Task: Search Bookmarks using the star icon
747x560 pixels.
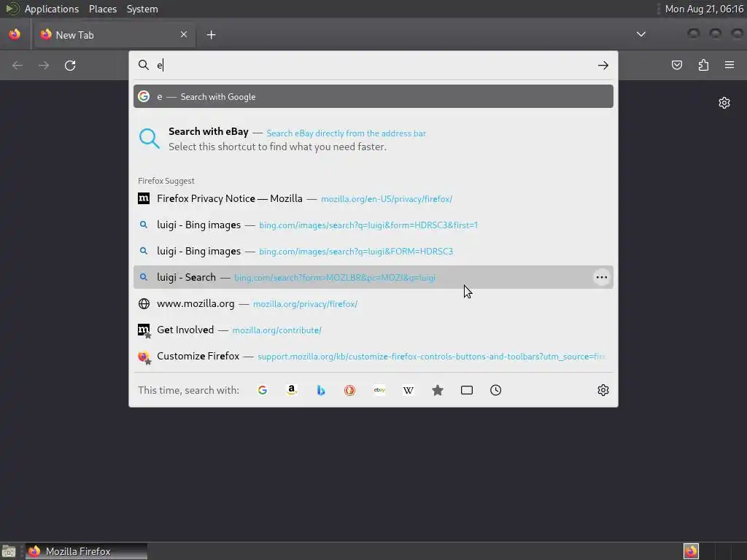Action: (x=438, y=390)
